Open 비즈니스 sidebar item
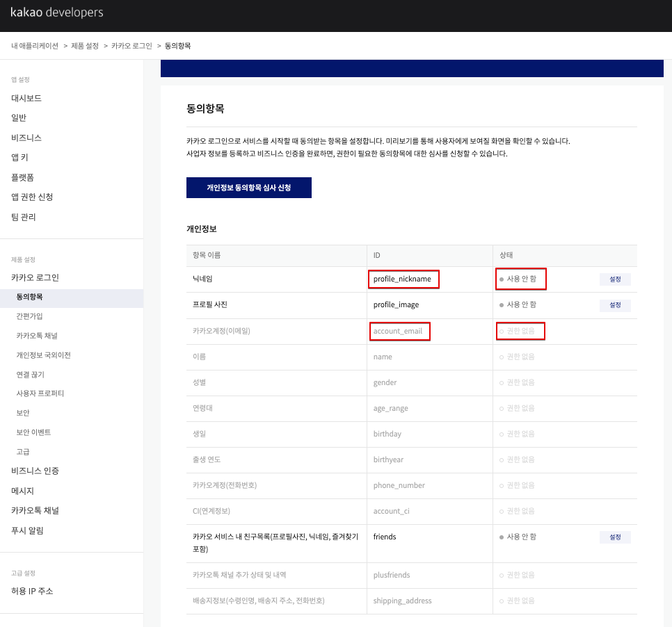 [x=26, y=138]
